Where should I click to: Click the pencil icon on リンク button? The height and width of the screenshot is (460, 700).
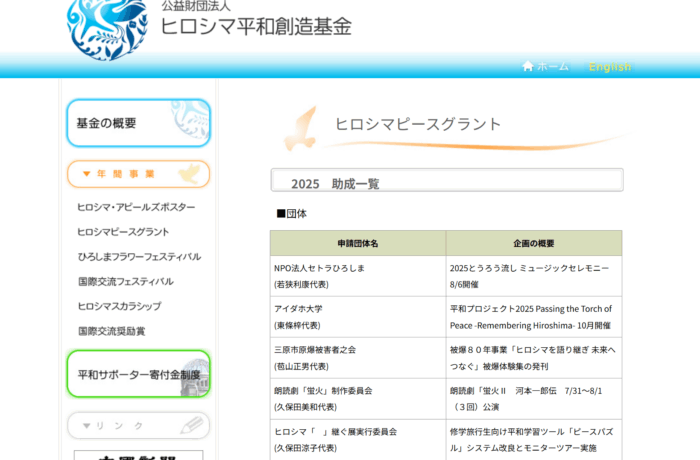pyautogui.click(x=192, y=425)
